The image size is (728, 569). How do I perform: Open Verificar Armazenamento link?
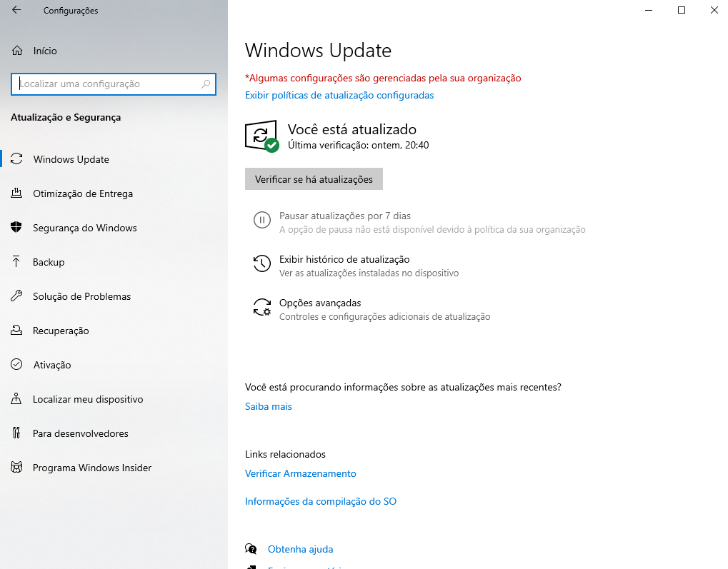coord(300,474)
